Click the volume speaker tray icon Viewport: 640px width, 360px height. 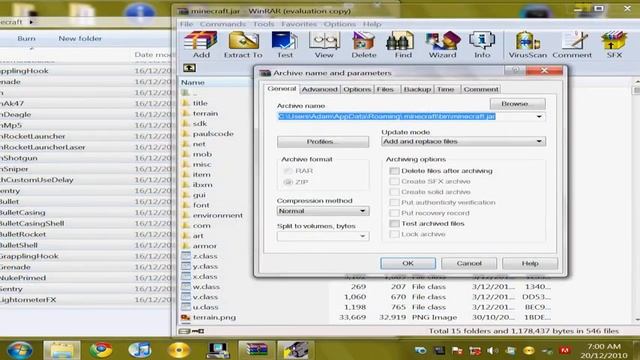tap(493, 350)
